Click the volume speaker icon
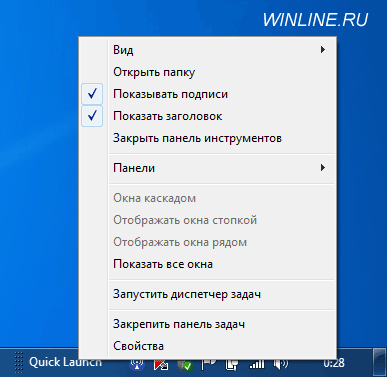The width and height of the screenshot is (387, 377). click(280, 365)
